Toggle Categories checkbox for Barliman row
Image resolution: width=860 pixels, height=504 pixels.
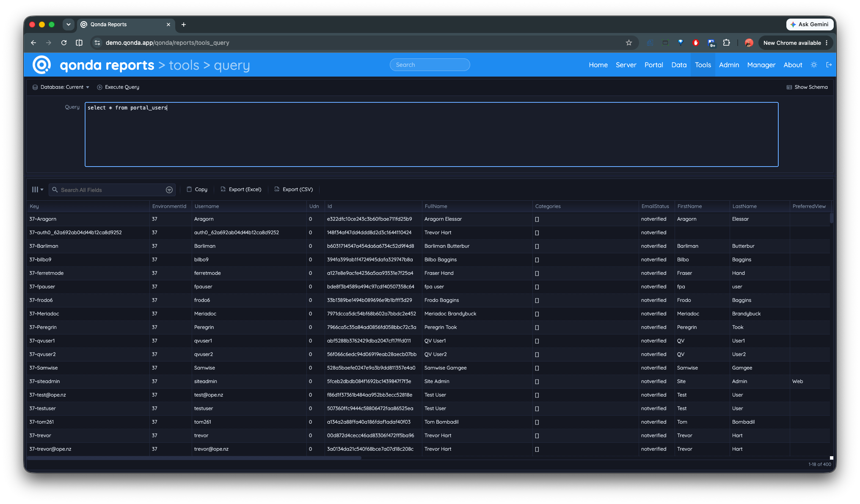[x=537, y=247]
